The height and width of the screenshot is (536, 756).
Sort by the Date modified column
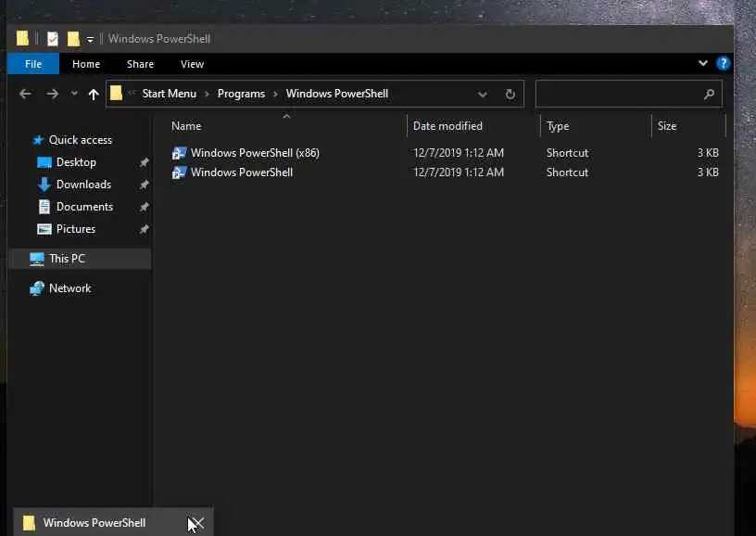coord(447,126)
